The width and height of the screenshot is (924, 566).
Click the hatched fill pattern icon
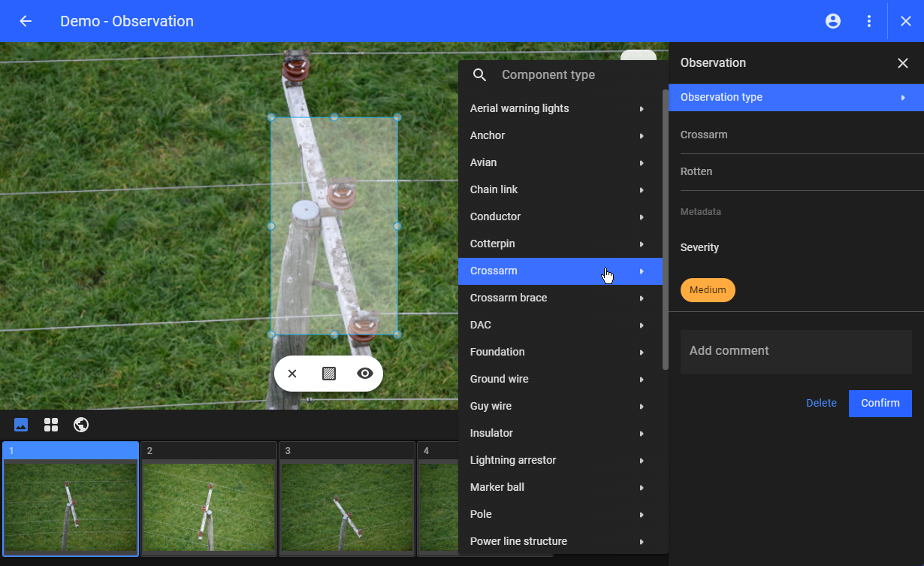point(328,374)
